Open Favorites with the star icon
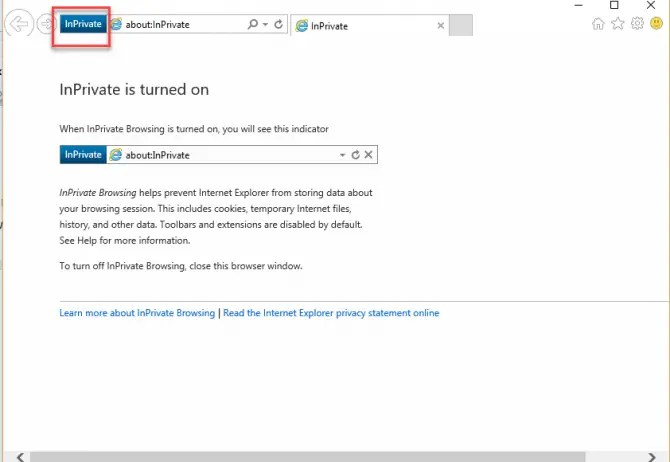 tap(618, 24)
